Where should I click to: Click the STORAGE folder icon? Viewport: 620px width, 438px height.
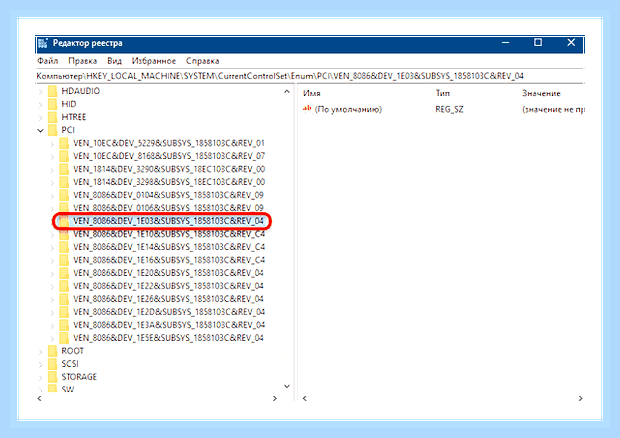click(52, 377)
